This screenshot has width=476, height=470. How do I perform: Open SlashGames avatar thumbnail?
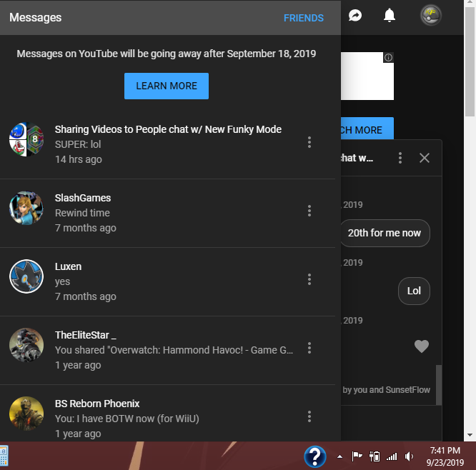point(26,208)
